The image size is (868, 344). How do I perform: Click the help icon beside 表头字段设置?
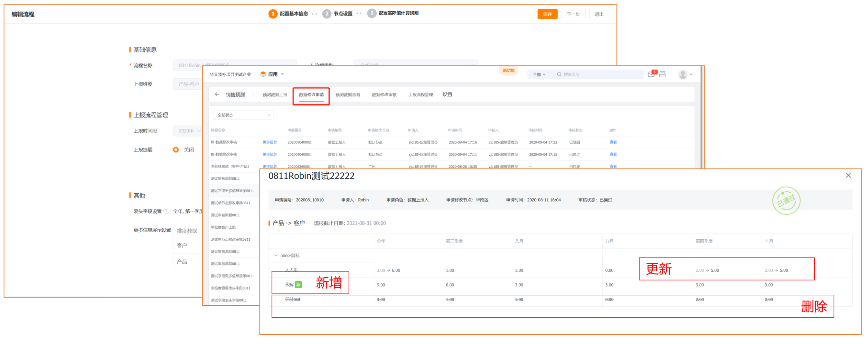tap(166, 212)
